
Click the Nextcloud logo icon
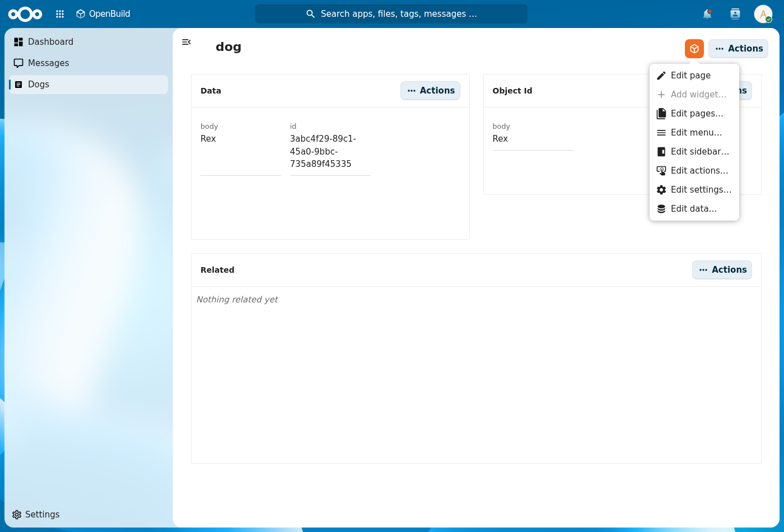[25, 14]
